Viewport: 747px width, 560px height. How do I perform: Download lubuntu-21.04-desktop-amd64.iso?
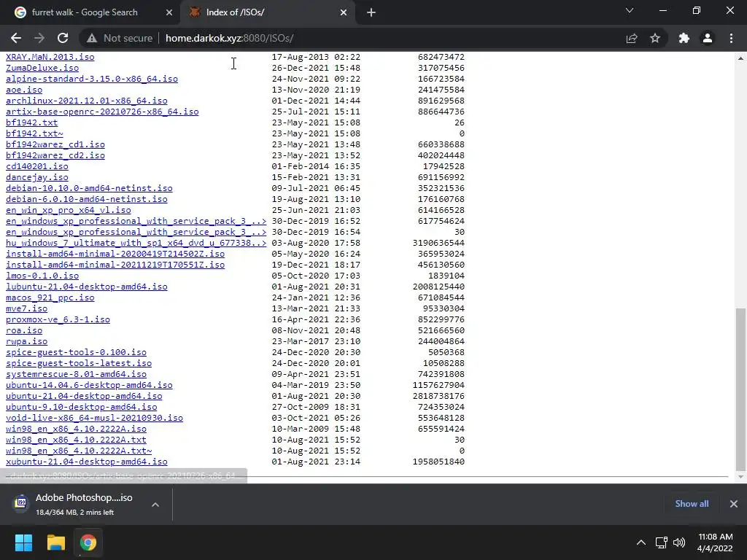(87, 287)
